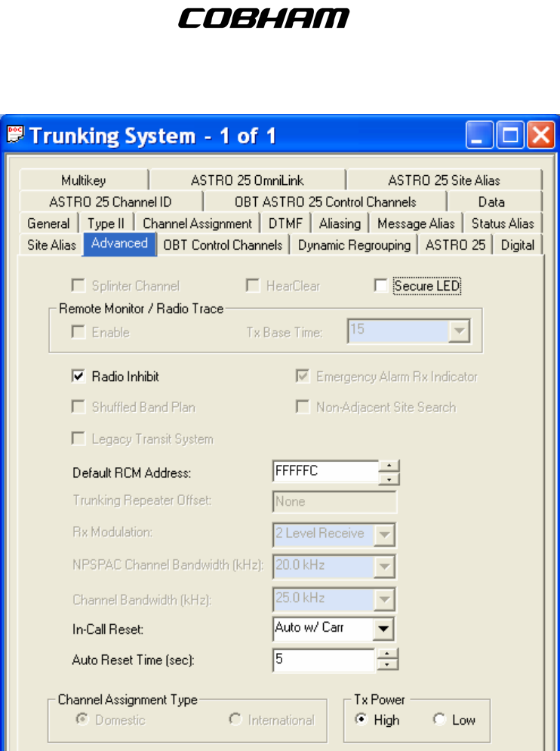Image resolution: width=560 pixels, height=751 pixels.
Task: Select the Type II tab
Action: tap(106, 223)
